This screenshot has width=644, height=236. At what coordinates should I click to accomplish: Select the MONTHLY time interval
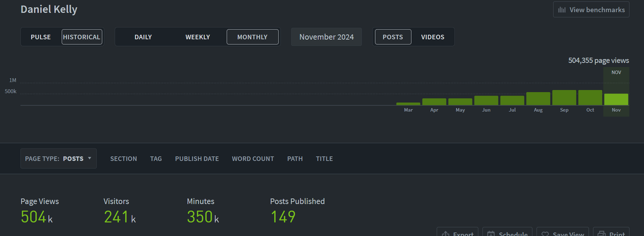coord(252,37)
